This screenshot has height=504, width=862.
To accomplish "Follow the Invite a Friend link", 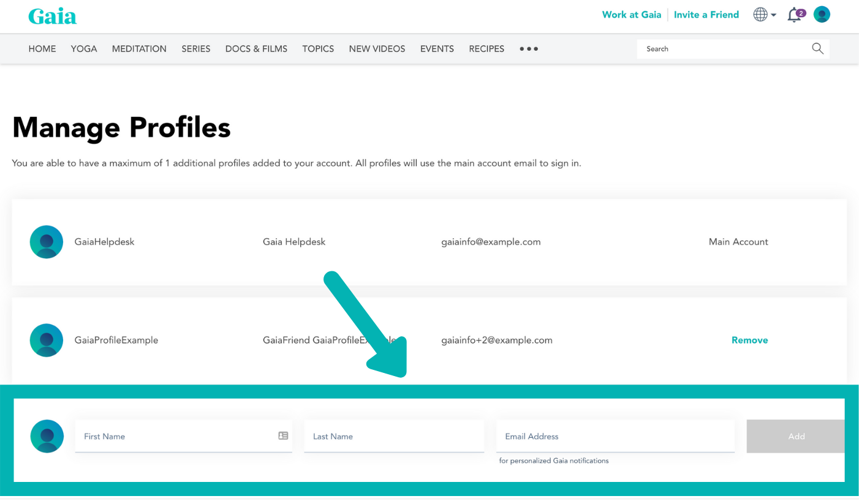I will pyautogui.click(x=706, y=15).
